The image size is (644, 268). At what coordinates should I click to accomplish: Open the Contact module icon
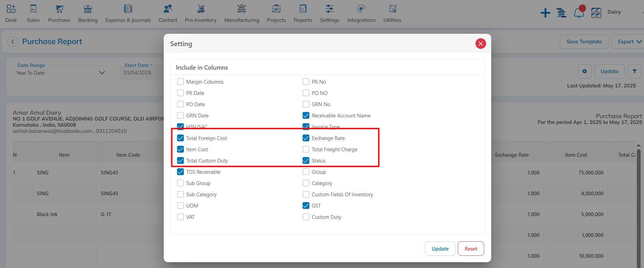[168, 9]
